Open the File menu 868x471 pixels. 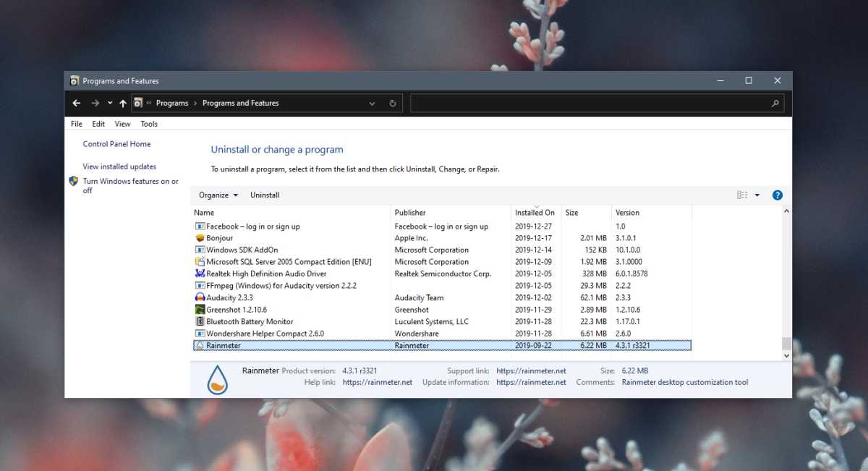[x=77, y=124]
